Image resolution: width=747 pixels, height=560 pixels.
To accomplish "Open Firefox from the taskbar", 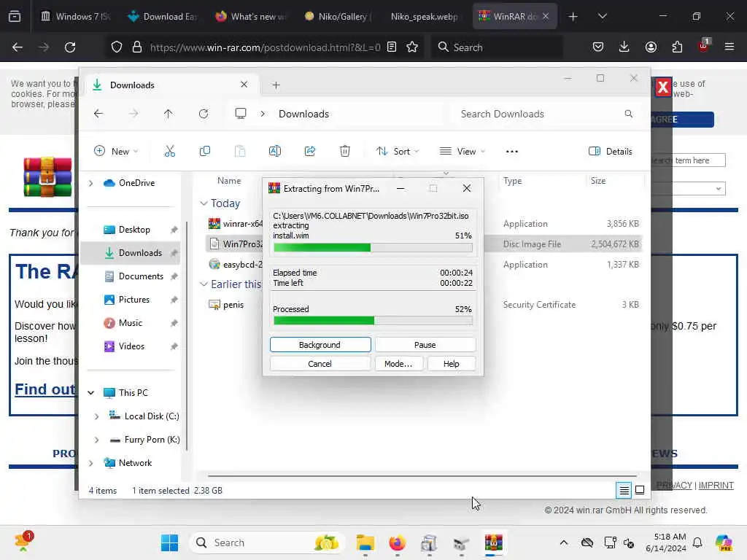I will 397,542.
